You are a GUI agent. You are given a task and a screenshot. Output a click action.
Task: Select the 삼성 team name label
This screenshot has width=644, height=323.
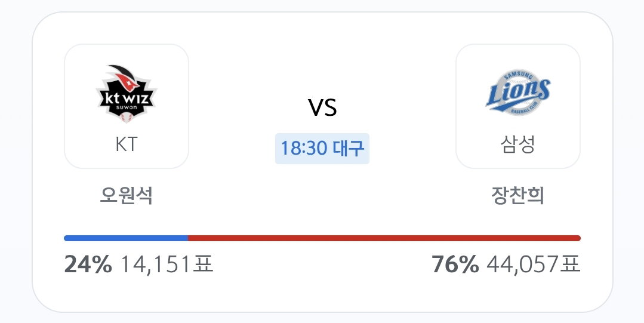pyautogui.click(x=518, y=144)
